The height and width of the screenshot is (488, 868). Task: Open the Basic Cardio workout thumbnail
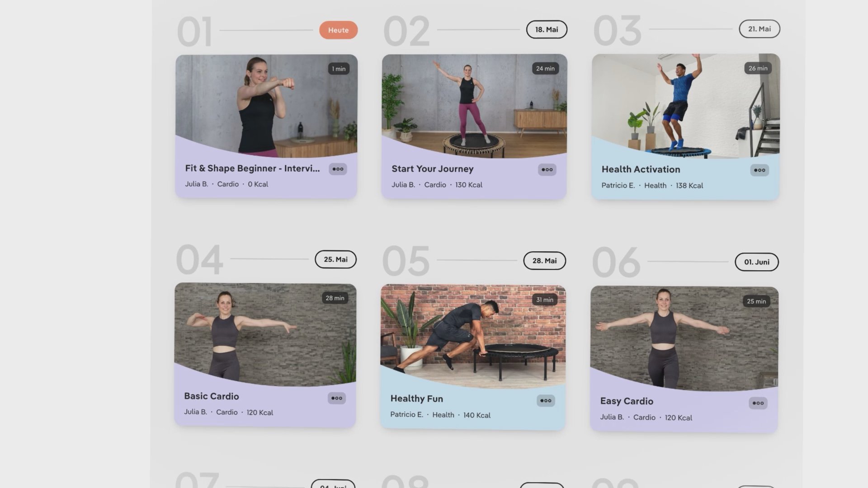pyautogui.click(x=265, y=334)
